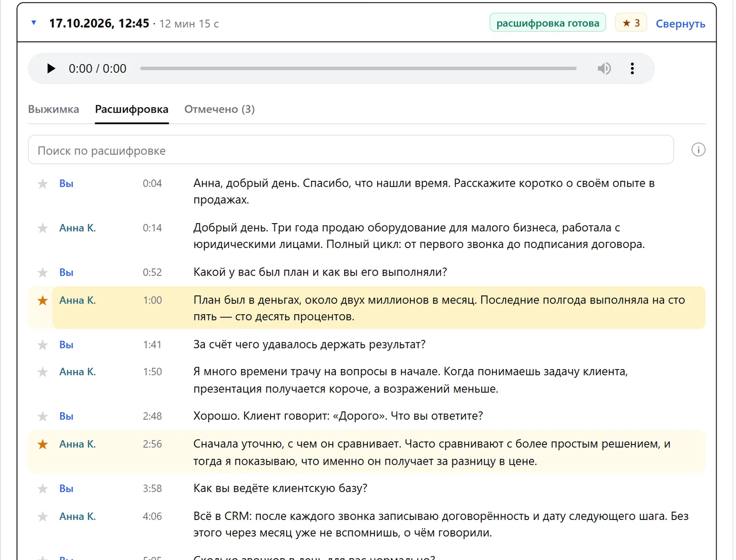Image resolution: width=736 pixels, height=560 pixels.
Task: Open audio player more options menu
Action: pos(632,69)
